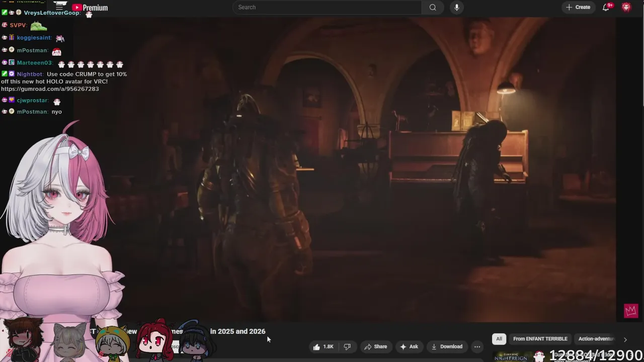Click VreysLeftoverGoop's name in chat
The width and height of the screenshot is (644, 362).
point(52,13)
